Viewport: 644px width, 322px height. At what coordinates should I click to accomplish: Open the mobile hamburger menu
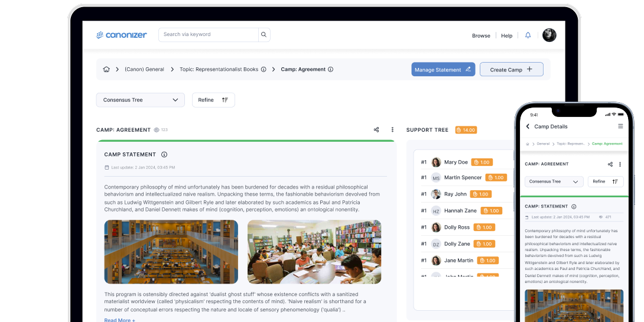coord(620,126)
